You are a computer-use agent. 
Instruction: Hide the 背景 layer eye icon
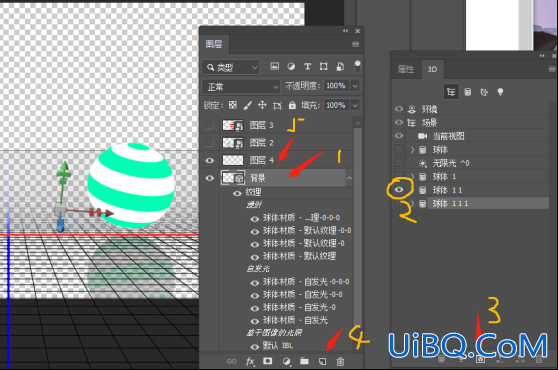pyautogui.click(x=210, y=178)
